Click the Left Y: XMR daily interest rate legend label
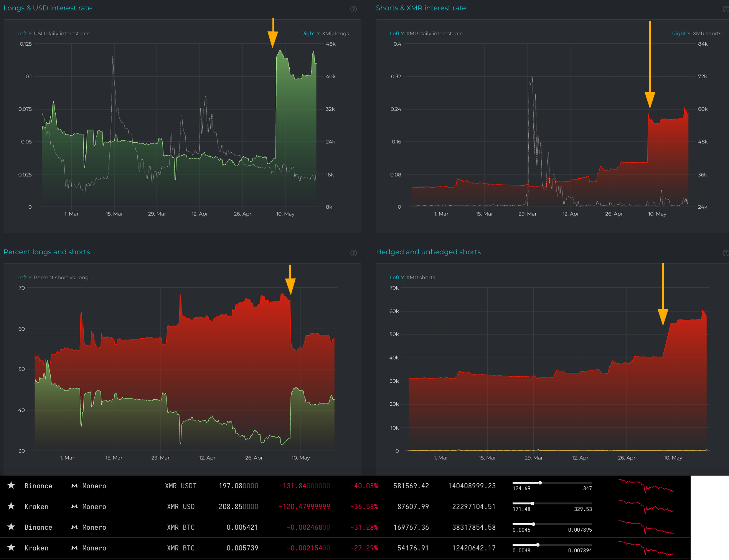729x560 pixels. click(x=426, y=33)
